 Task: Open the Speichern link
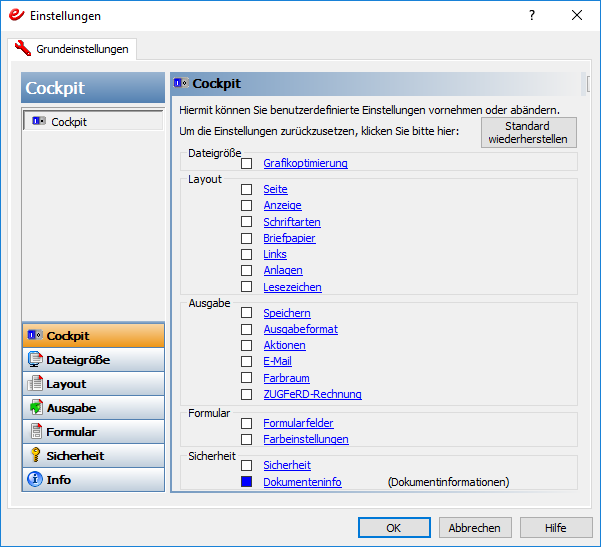287,313
